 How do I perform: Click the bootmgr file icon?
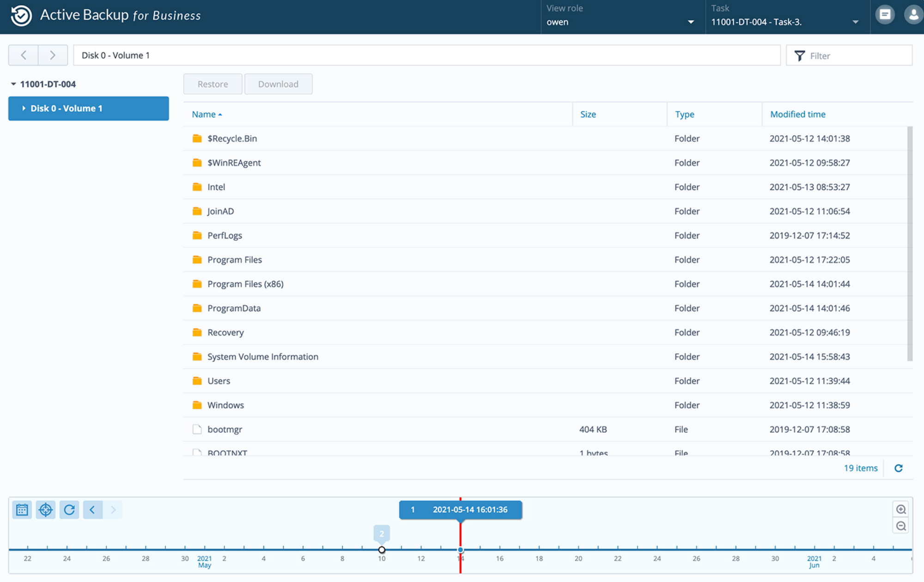coord(197,429)
